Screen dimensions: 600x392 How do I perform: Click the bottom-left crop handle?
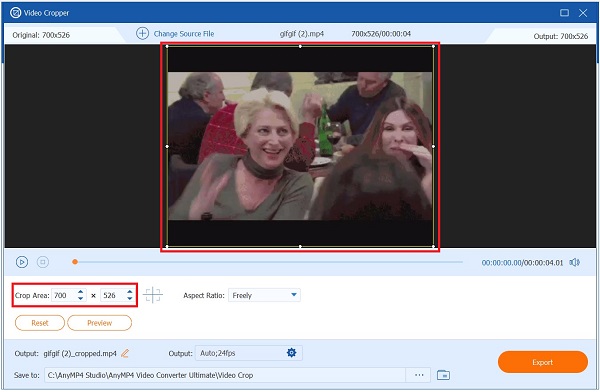[167, 247]
